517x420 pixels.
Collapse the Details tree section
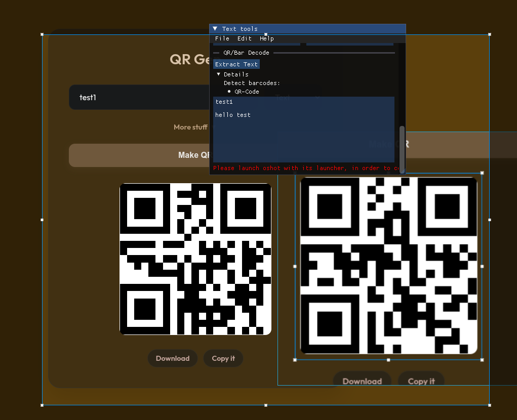tap(219, 74)
